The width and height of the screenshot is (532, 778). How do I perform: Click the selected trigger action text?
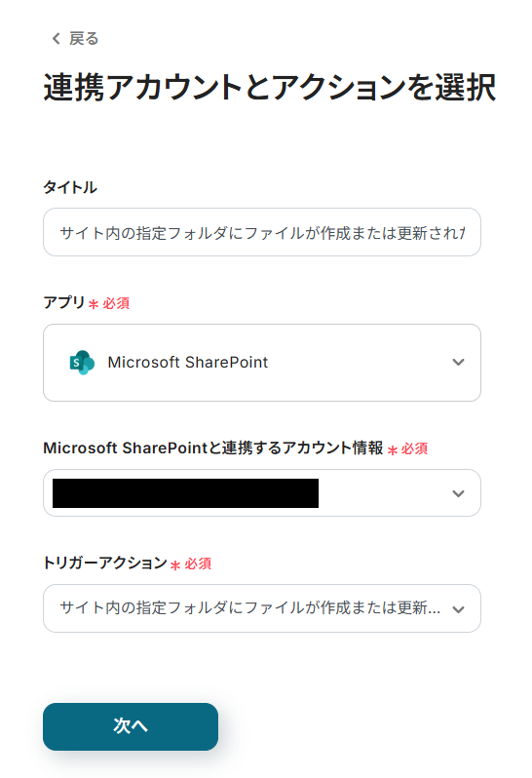coord(249,607)
